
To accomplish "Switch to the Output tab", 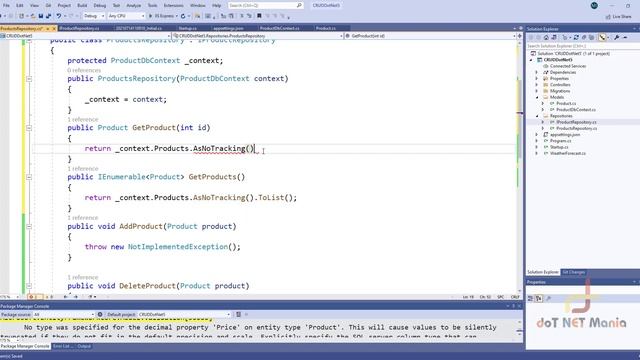I will coord(84,347).
